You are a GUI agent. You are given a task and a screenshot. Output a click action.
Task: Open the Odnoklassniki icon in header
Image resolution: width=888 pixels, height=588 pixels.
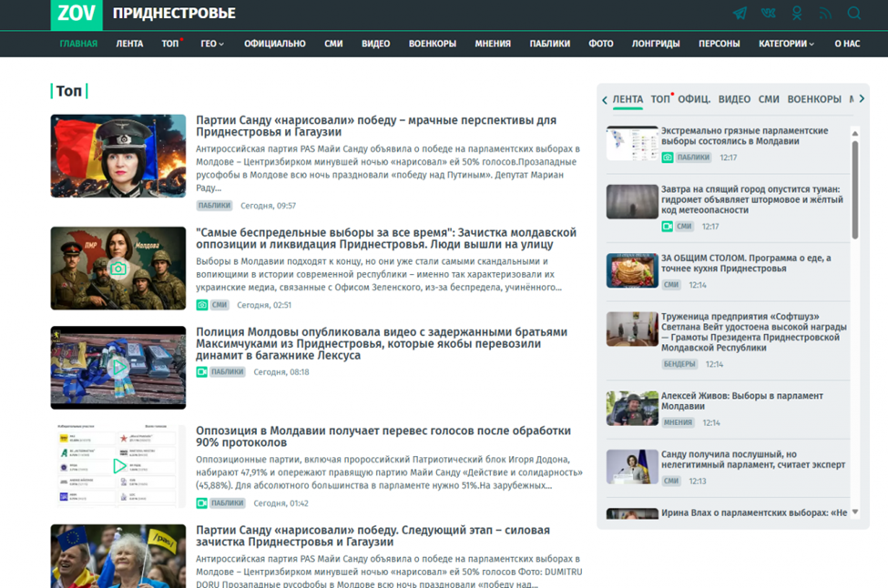pyautogui.click(x=797, y=14)
